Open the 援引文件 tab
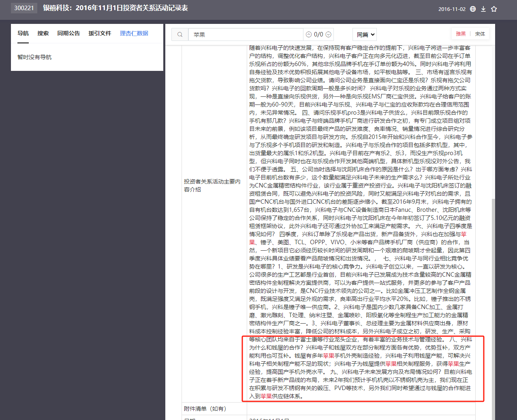Screen dimensions: 517x420 click(100, 34)
